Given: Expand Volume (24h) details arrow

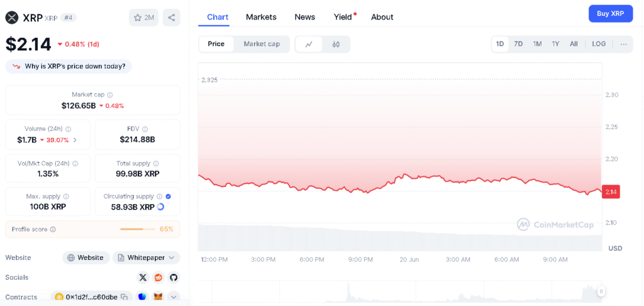Looking at the screenshot, I should pyautogui.click(x=75, y=140).
